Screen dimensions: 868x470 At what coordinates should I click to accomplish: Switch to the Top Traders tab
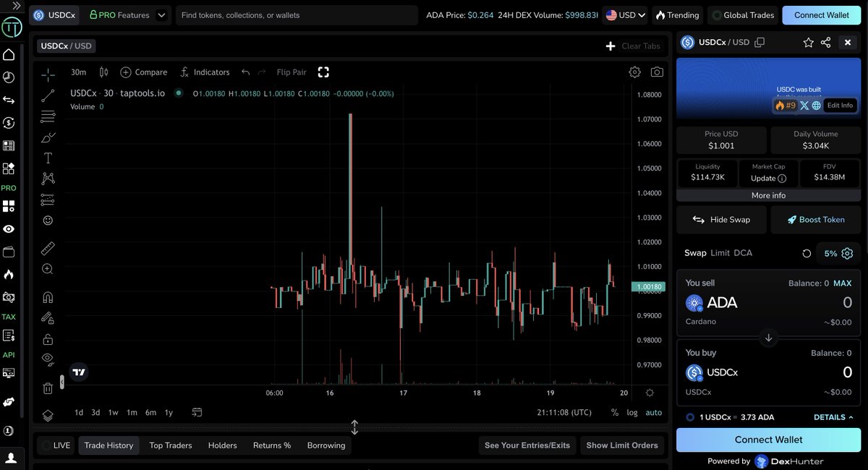point(170,445)
